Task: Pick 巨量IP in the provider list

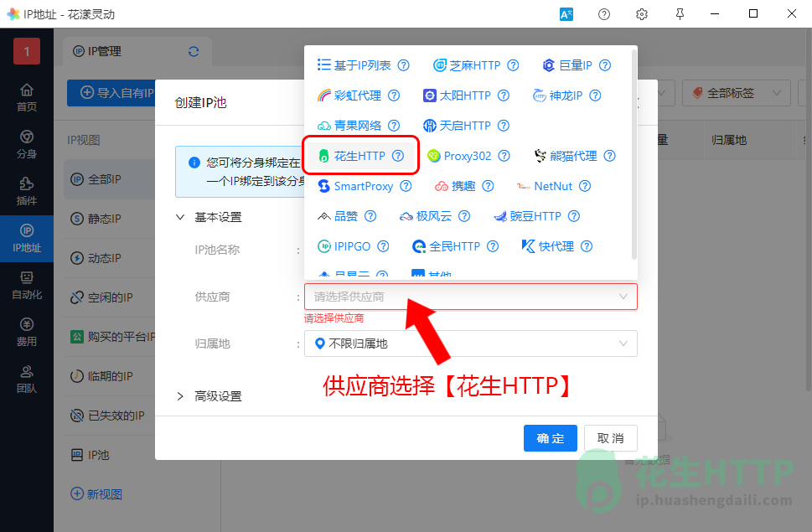Action: [x=567, y=65]
